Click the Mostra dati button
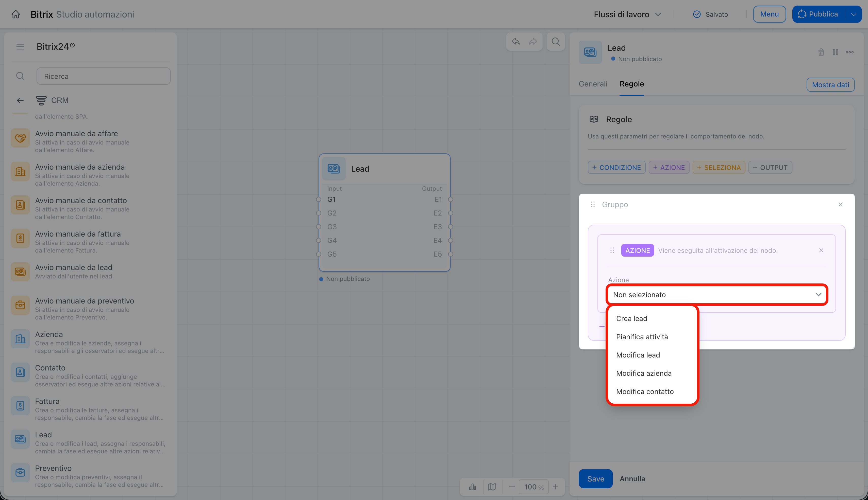The width and height of the screenshot is (868, 500). pos(830,85)
